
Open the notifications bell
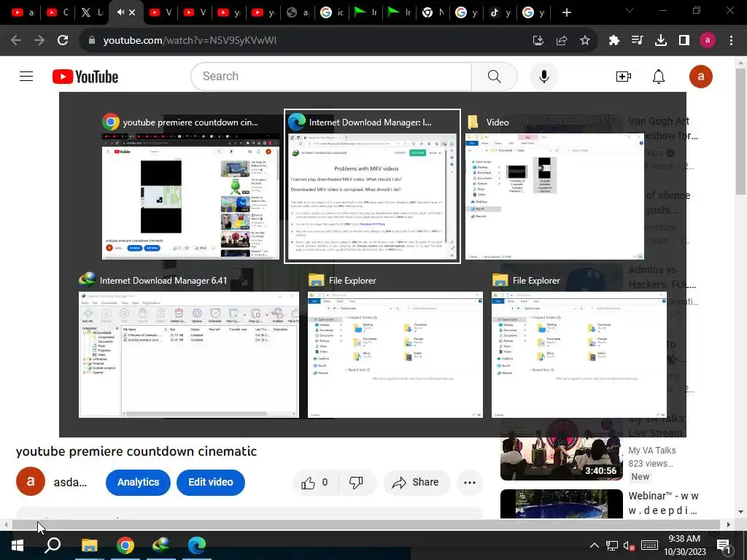[659, 76]
